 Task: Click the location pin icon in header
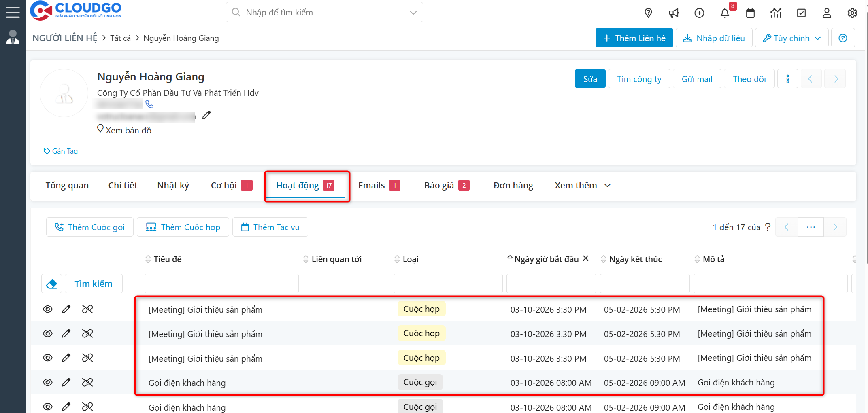pyautogui.click(x=648, y=13)
